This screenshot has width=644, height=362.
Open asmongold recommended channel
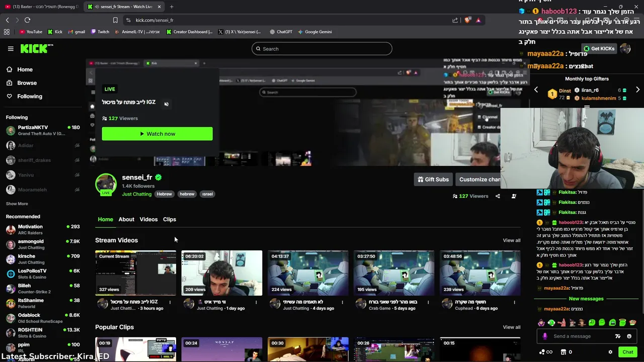(x=43, y=244)
